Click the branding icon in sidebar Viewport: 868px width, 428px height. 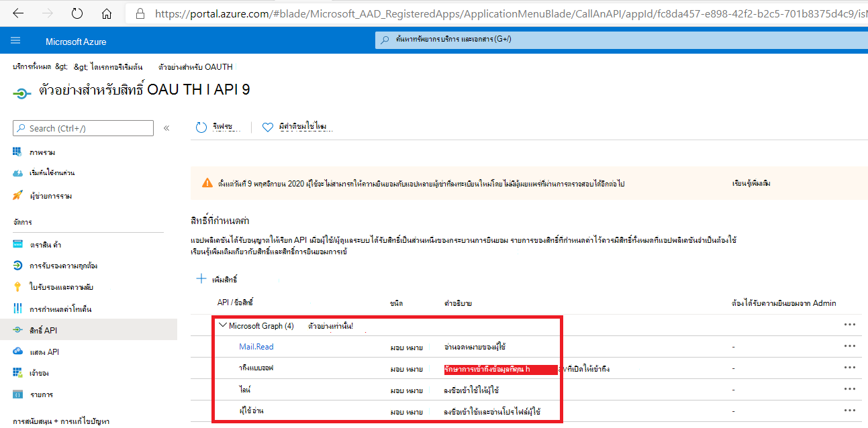pos(17,244)
